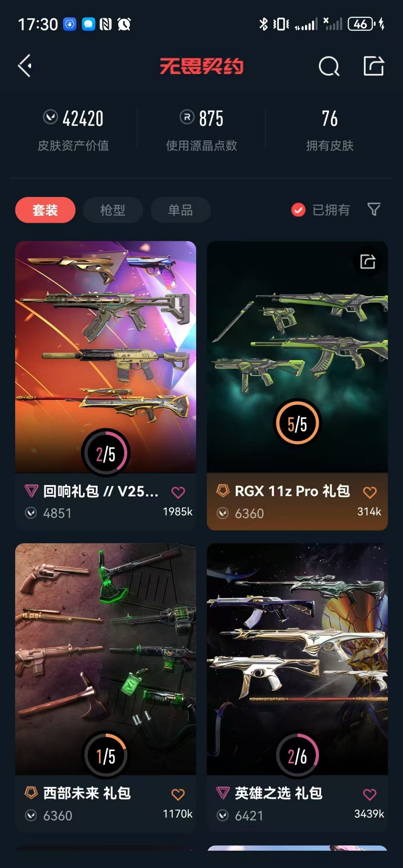Open the 回响礼包 // V25 bundle image

click(106, 357)
